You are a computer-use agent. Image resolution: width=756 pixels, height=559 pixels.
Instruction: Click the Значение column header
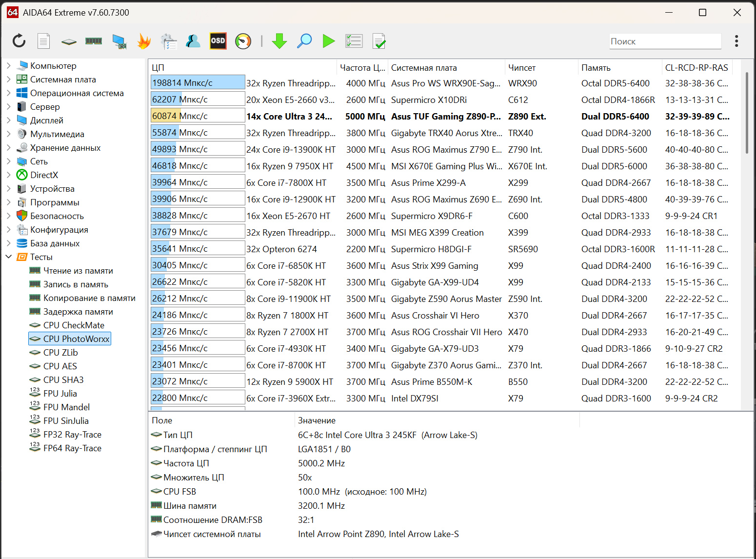(438, 420)
